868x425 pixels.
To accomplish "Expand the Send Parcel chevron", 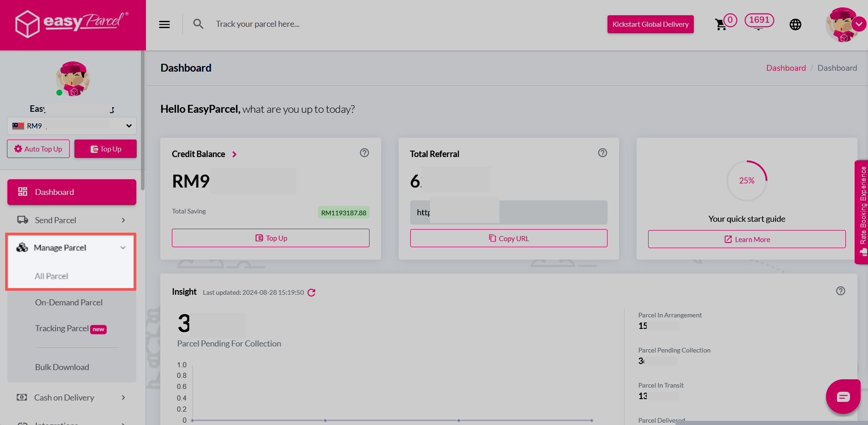I will tap(123, 220).
